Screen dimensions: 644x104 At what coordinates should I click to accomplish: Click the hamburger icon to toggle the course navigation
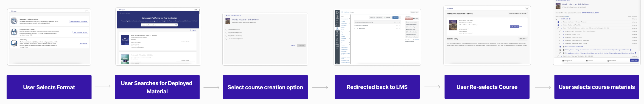pos(342,12)
